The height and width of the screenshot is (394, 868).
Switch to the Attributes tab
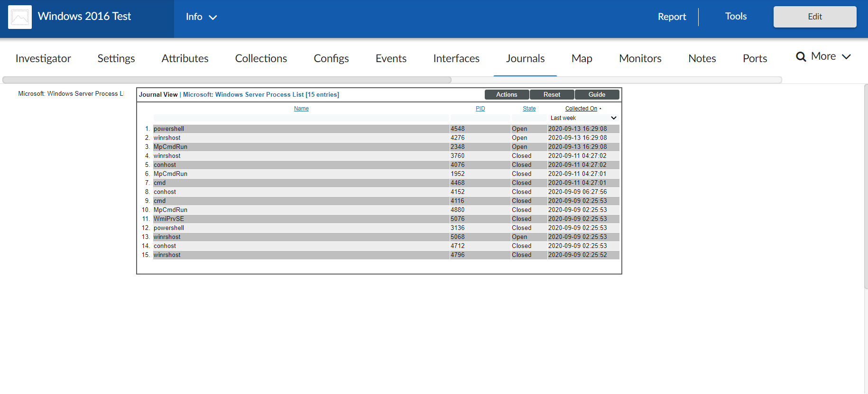point(185,58)
